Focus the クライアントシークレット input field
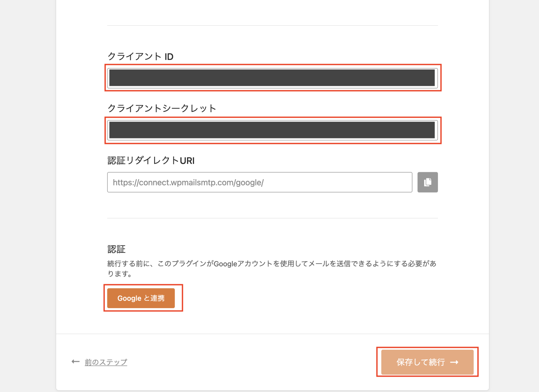 pos(272,130)
